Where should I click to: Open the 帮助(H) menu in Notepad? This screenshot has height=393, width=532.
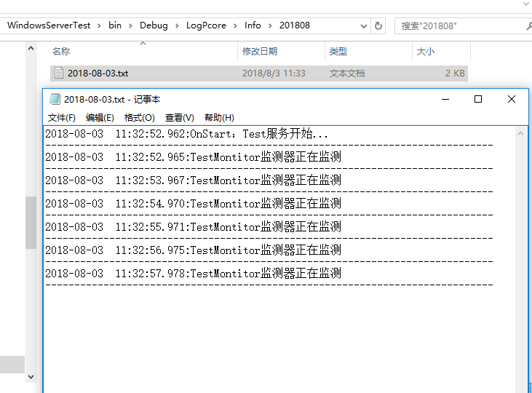point(219,118)
